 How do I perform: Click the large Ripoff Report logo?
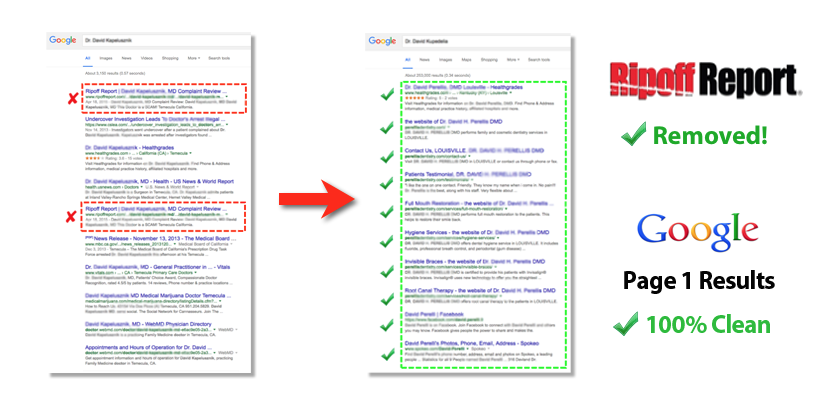705,80
